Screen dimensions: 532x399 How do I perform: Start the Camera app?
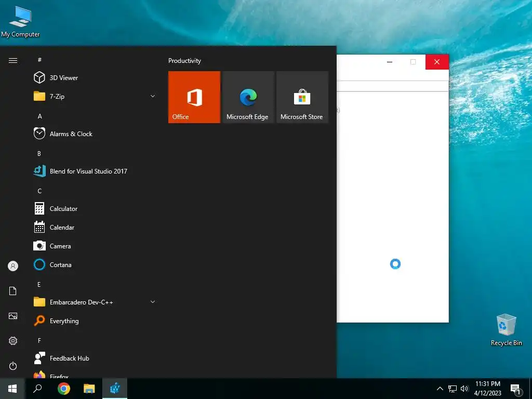95,246
